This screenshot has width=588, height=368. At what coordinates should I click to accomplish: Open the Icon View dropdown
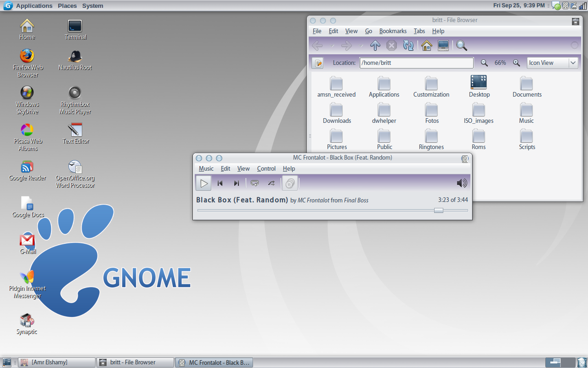[x=552, y=63]
